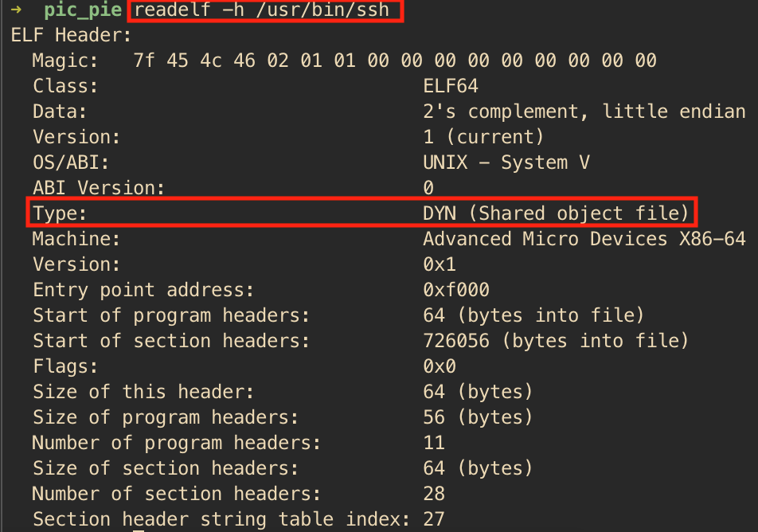Click the Number of program headers value 11

(x=434, y=443)
